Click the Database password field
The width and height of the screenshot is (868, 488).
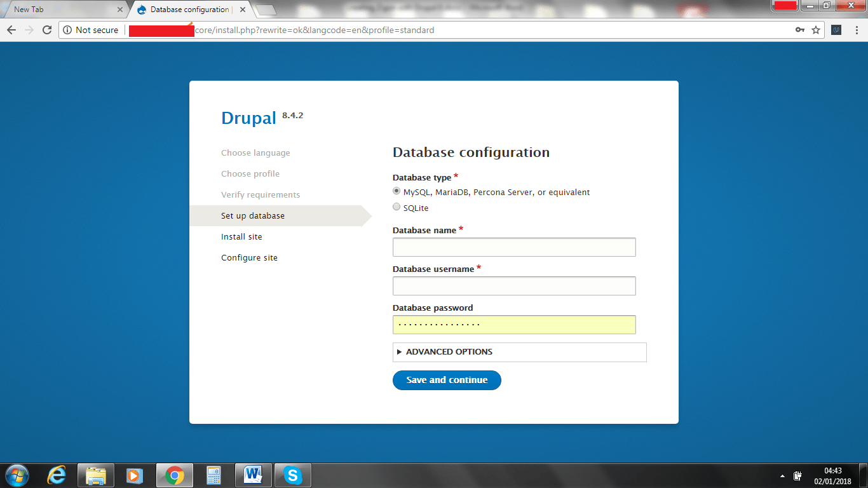[514, 325]
